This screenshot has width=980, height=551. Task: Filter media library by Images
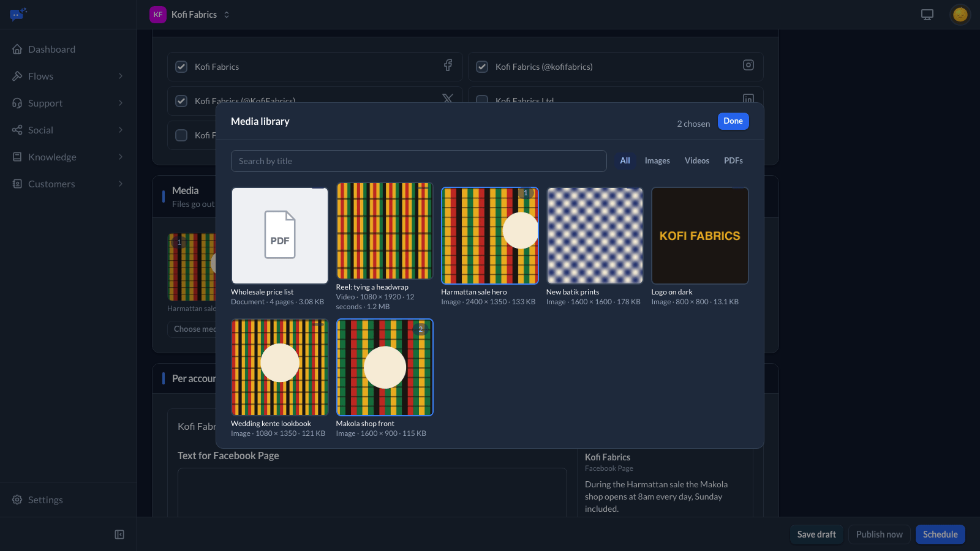[x=657, y=160]
